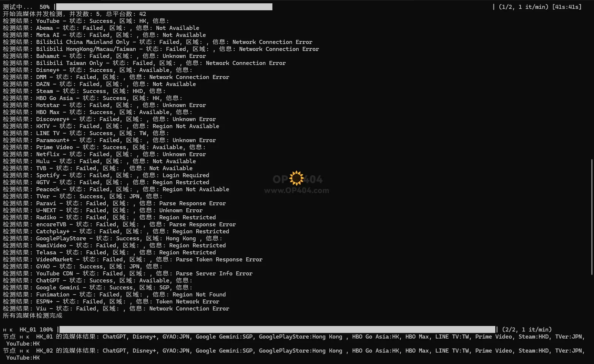Click the Catchplay+ Region Restricted line

[116, 231]
